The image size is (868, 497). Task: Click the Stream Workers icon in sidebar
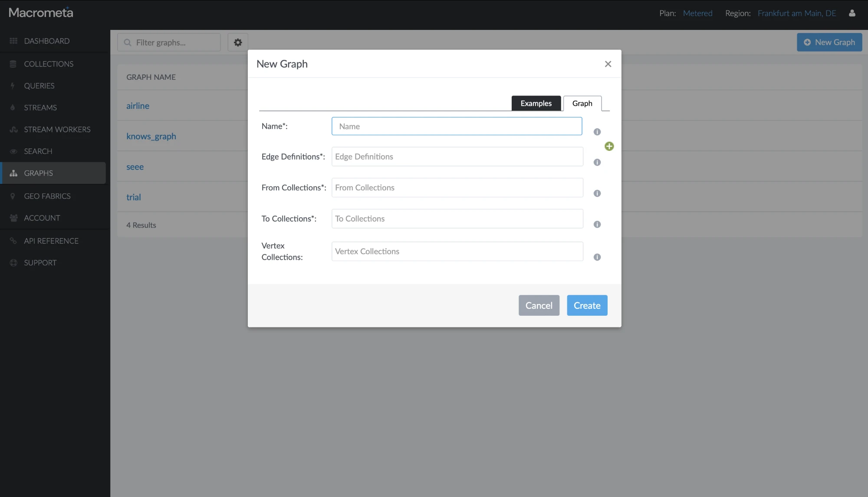13,129
